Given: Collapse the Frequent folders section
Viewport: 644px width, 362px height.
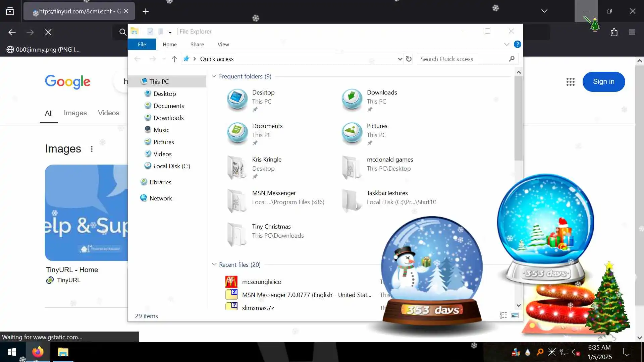Looking at the screenshot, I should point(214,76).
